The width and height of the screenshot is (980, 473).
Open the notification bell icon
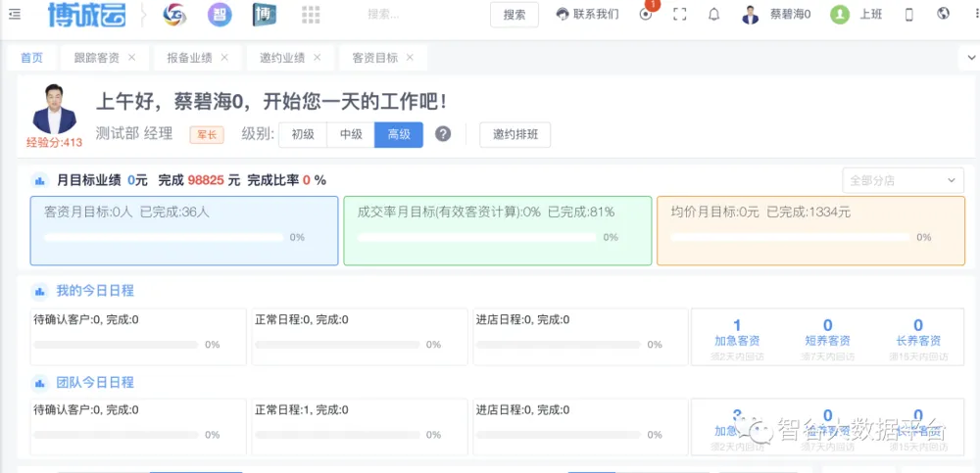coord(713,15)
